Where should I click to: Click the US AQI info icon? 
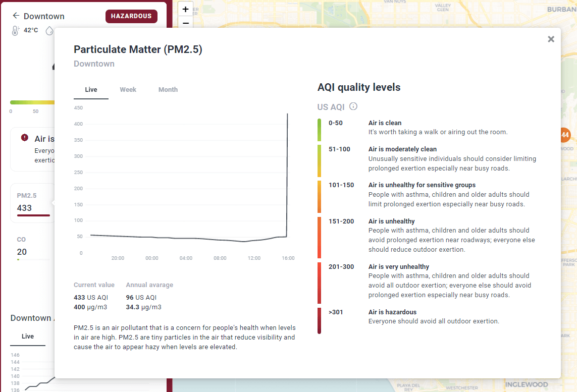[353, 106]
